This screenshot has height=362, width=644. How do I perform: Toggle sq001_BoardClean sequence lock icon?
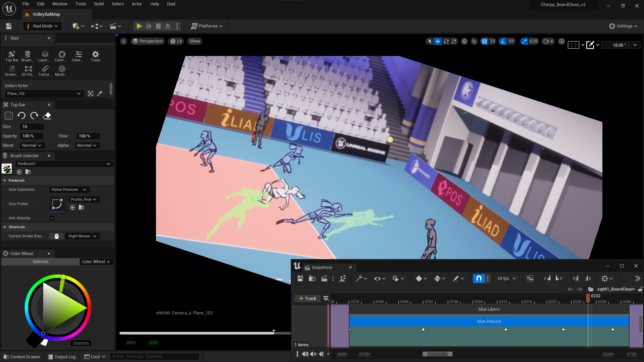point(640,289)
